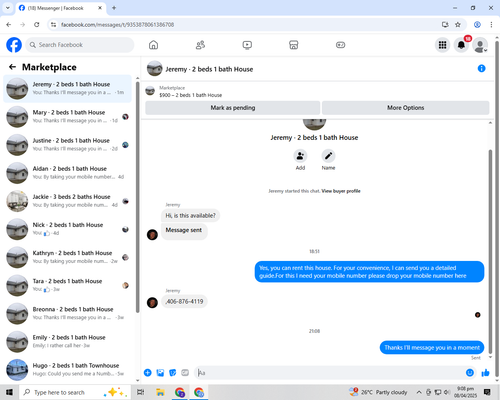
Task: Open the Gaming icon in top navigation
Action: tap(340, 45)
